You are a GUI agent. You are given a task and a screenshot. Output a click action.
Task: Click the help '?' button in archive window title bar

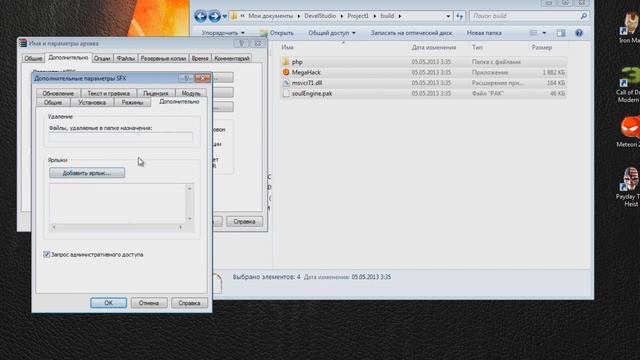click(x=241, y=43)
